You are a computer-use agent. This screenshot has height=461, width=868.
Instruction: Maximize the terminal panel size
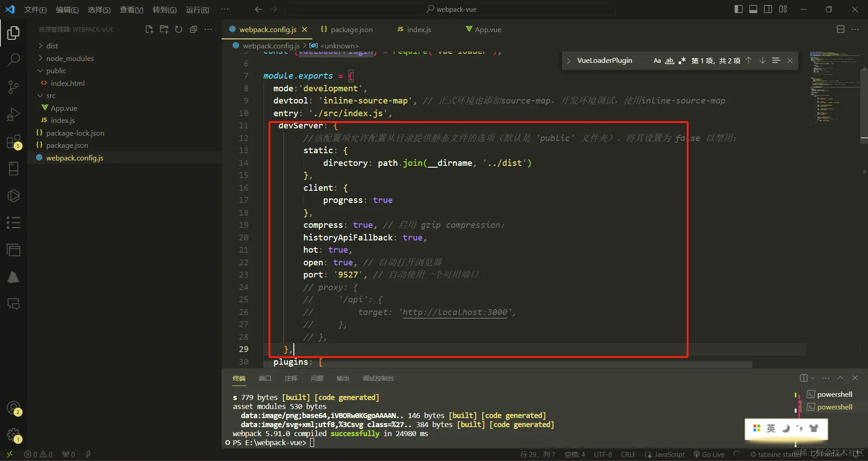pyautogui.click(x=840, y=378)
